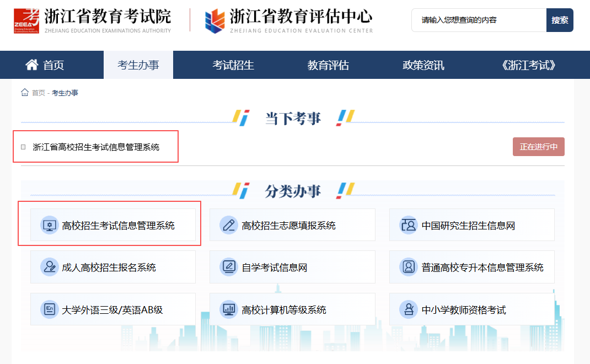
Task: Click the 中小学教师资格考试 icon
Action: tap(408, 309)
